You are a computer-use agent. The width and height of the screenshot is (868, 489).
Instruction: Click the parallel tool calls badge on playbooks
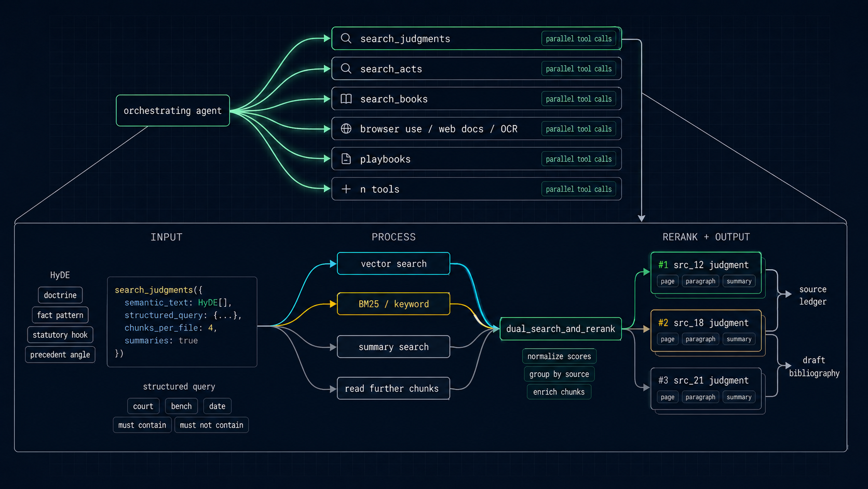pos(578,159)
